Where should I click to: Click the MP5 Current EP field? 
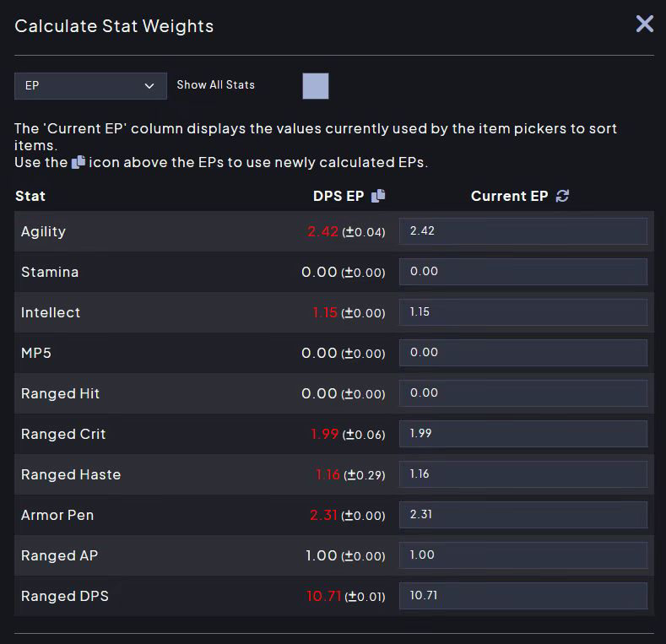pos(523,353)
